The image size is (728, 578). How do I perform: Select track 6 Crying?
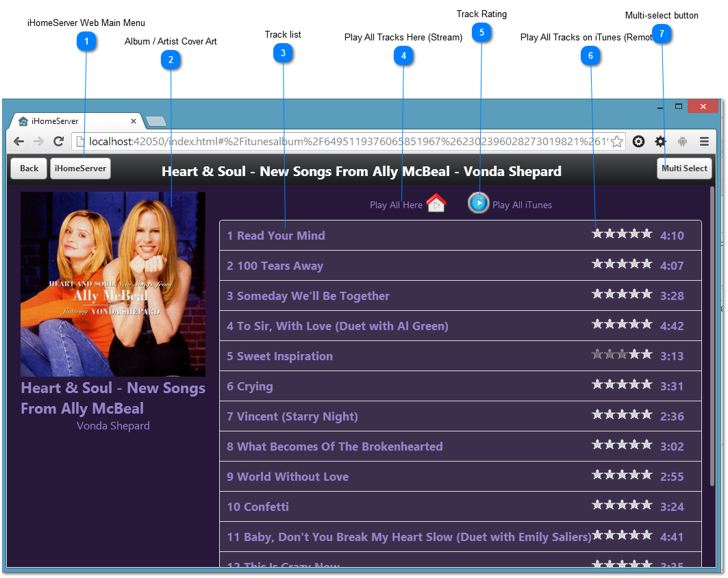coord(460,386)
